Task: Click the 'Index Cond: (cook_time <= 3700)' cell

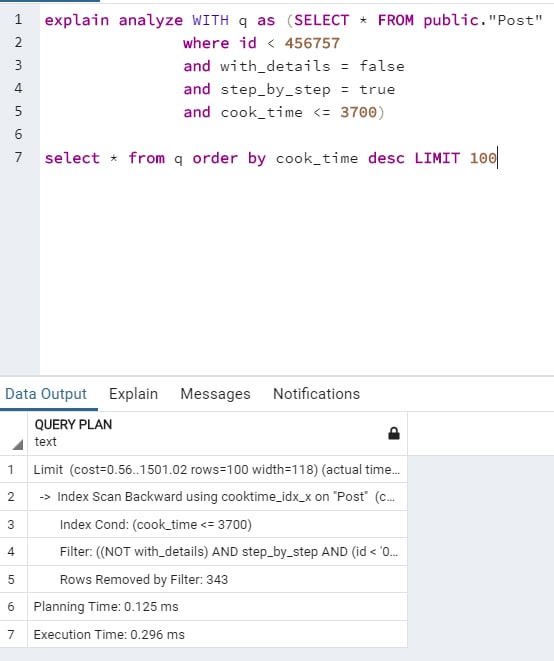Action: 218,524
